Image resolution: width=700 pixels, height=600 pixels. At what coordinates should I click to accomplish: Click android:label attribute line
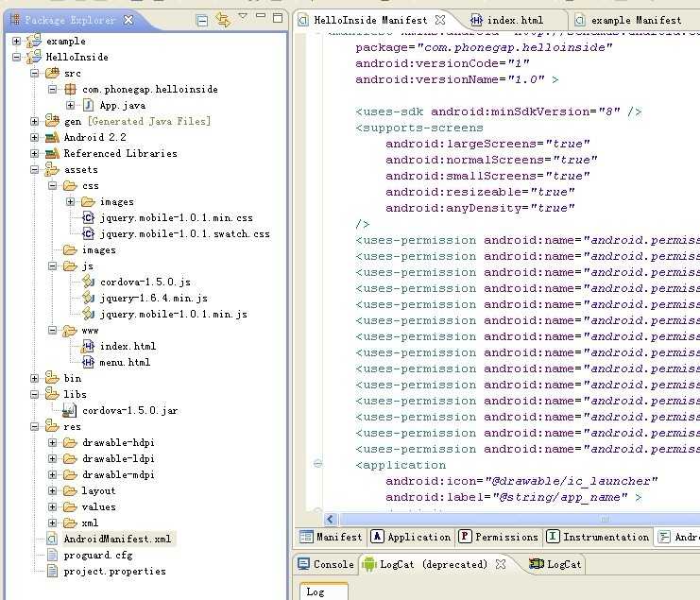tap(514, 497)
